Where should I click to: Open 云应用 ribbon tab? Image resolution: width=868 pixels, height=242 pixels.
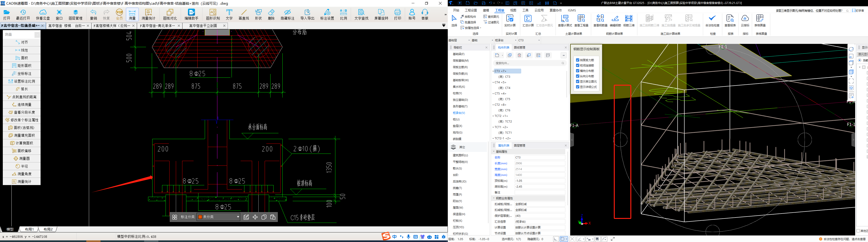coord(539,10)
